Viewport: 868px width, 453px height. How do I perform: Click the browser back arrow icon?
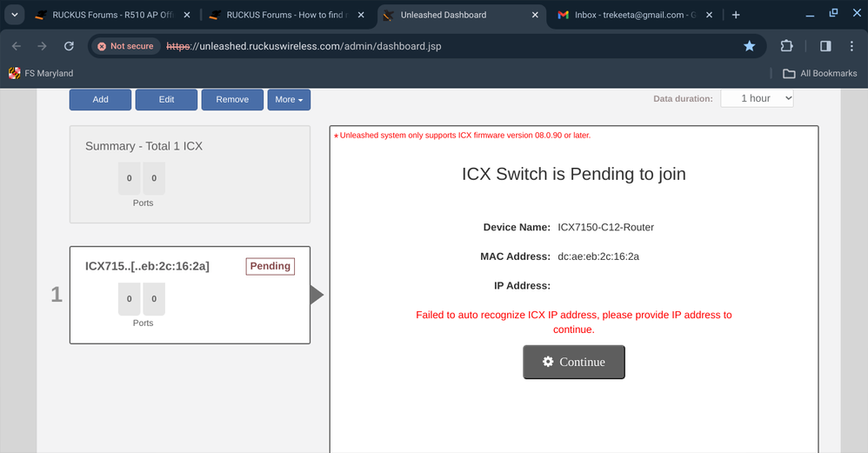tap(16, 46)
